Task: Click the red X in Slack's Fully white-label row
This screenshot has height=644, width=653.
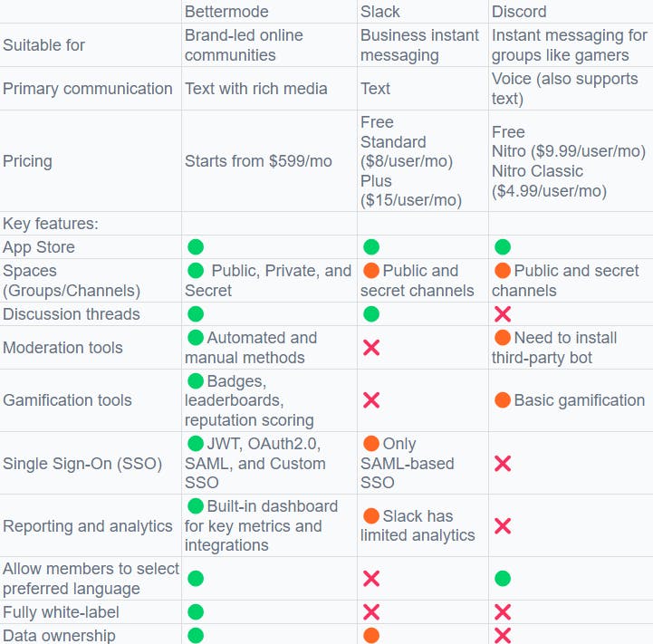Action: pos(370,612)
